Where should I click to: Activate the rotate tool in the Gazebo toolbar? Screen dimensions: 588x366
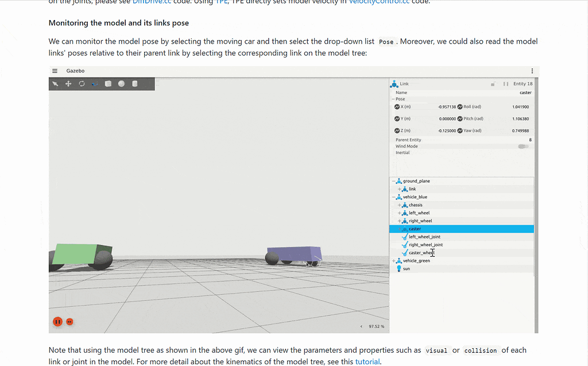click(82, 84)
